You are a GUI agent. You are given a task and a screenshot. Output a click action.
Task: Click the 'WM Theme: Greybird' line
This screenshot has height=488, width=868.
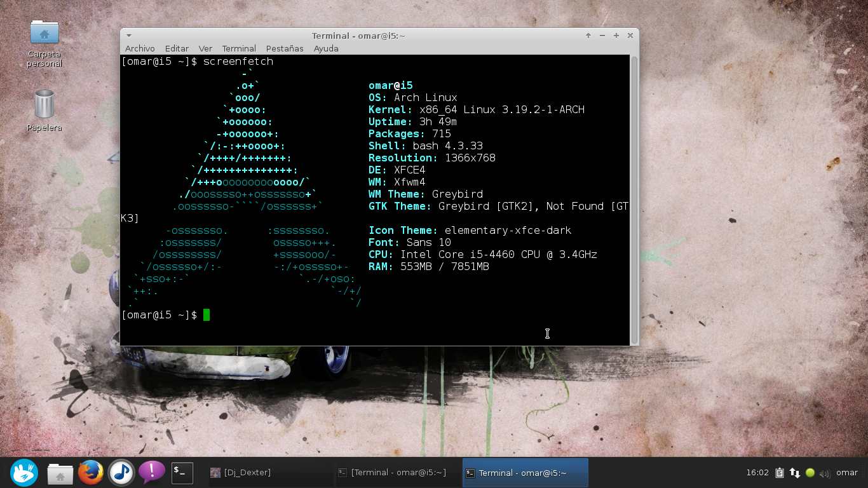[426, 194]
